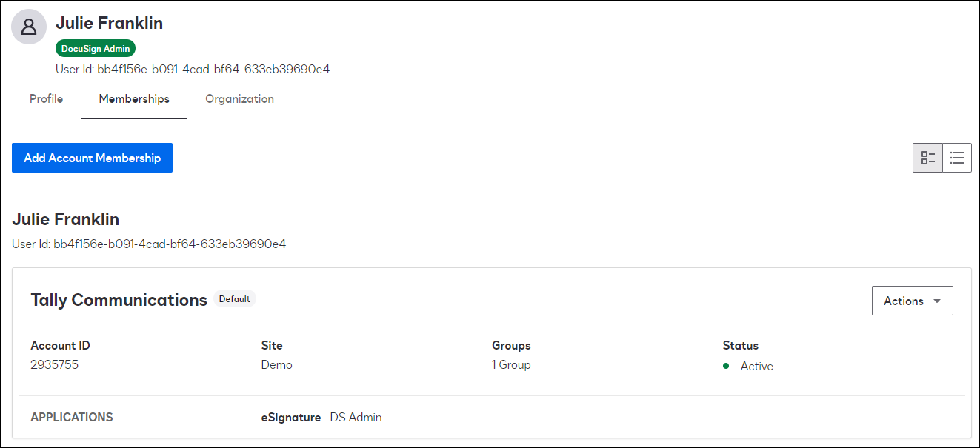Click the DS Admin eSignature role
This screenshot has width=980, height=448.
pos(356,418)
